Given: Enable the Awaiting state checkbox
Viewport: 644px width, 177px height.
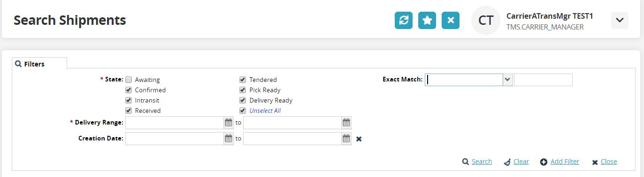Looking at the screenshot, I should (x=129, y=80).
